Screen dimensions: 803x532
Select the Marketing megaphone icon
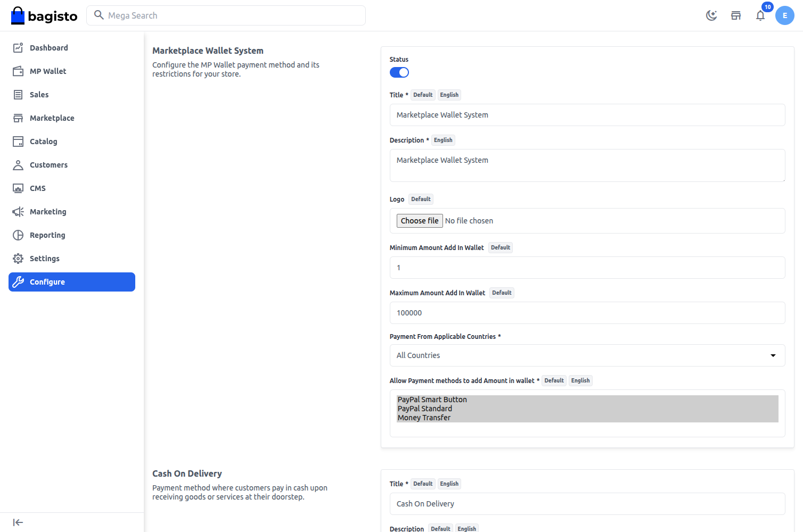point(18,211)
